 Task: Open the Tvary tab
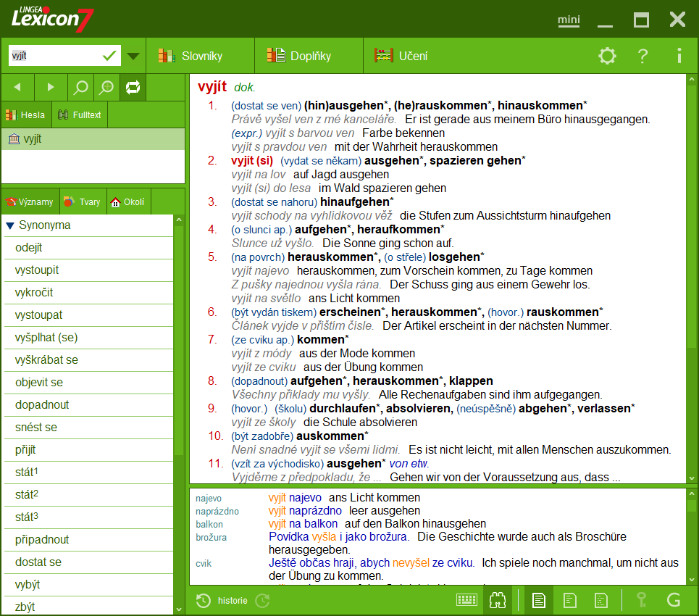click(82, 201)
